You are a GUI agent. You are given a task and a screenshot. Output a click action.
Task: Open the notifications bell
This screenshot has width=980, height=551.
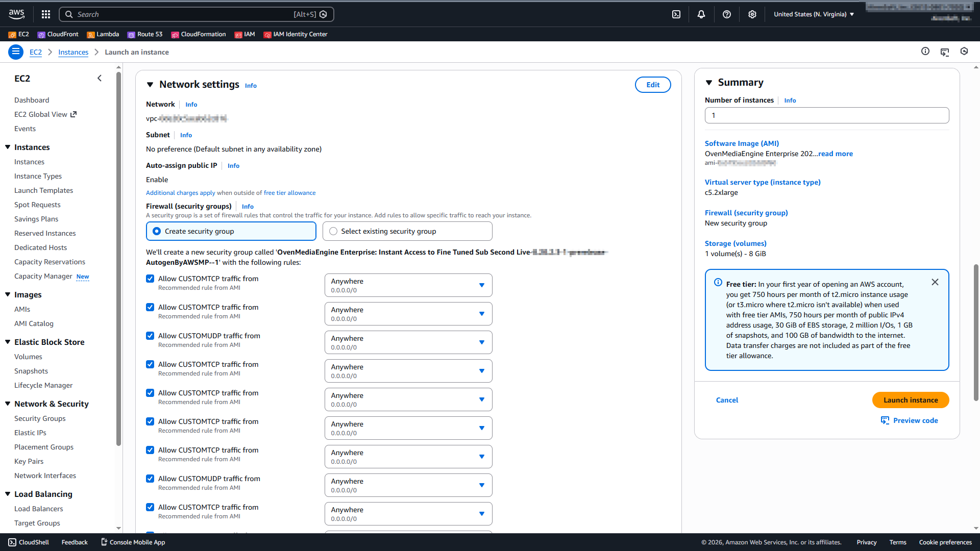[x=701, y=14]
